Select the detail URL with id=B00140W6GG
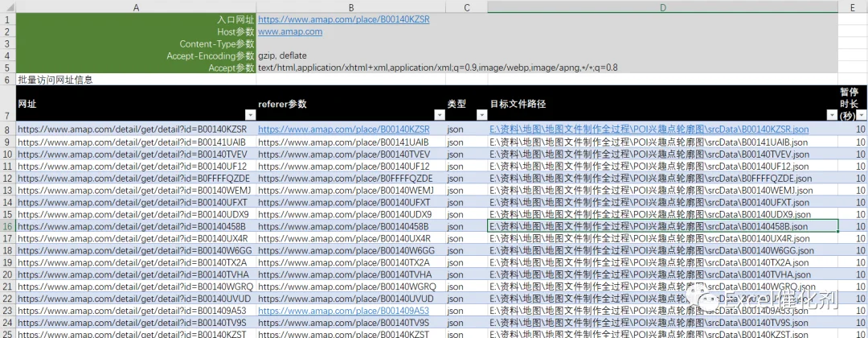868x338 pixels. click(x=136, y=250)
